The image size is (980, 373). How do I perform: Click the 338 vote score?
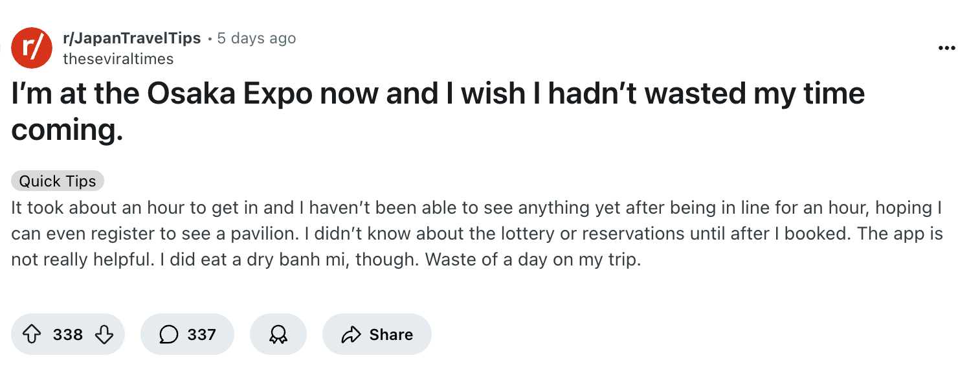(x=68, y=334)
